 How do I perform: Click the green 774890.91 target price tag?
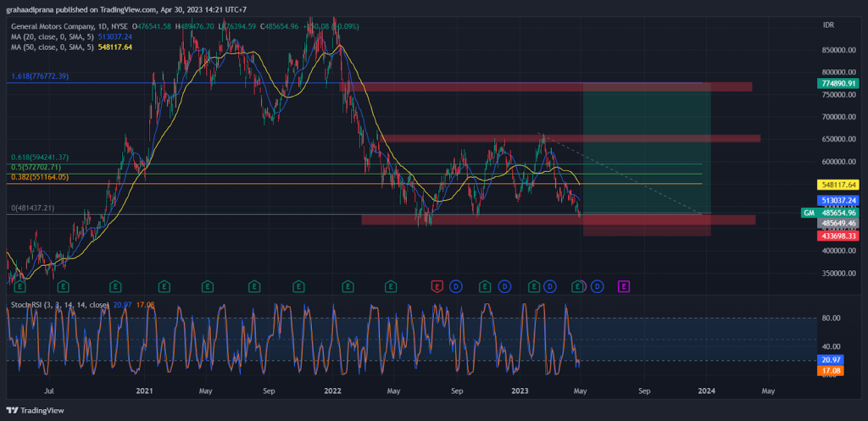point(837,84)
